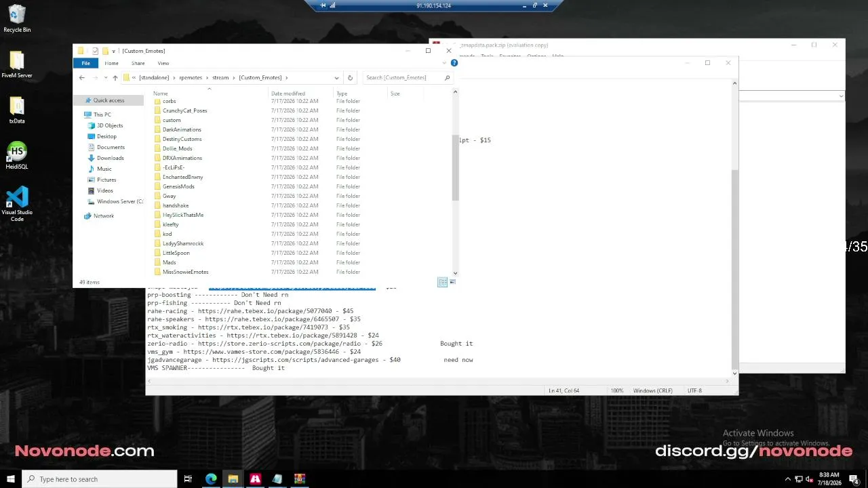Open the FiveM Server desktop folder
Image resolution: width=868 pixels, height=488 pixels.
pyautogui.click(x=17, y=64)
